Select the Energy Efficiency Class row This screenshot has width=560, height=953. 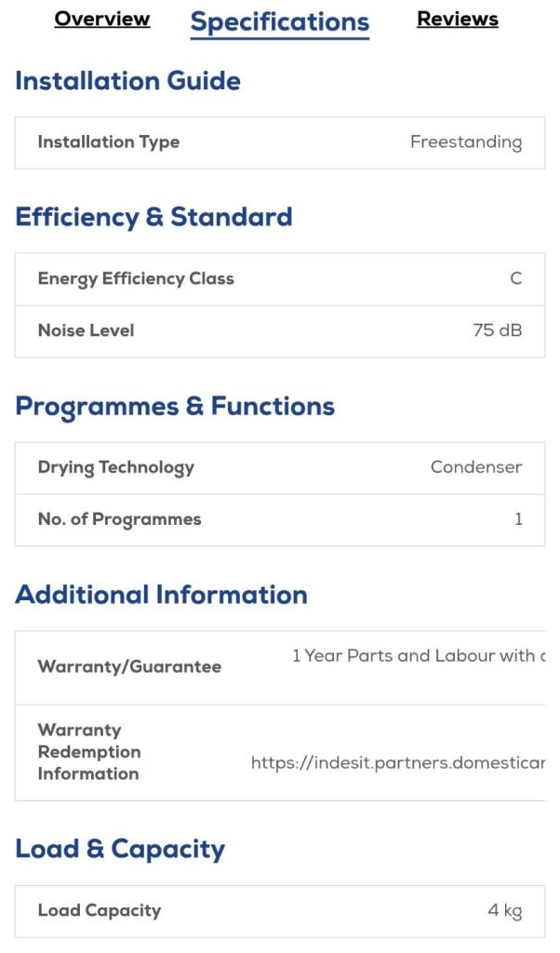point(279,279)
